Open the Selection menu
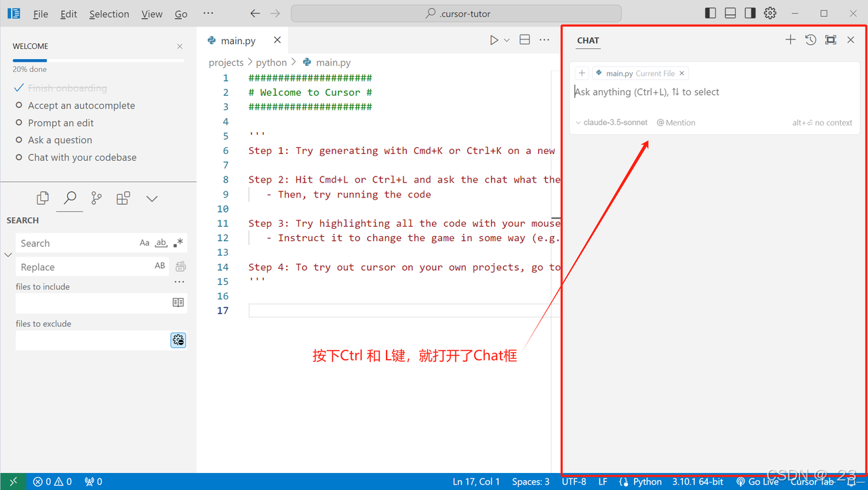The image size is (868, 490). tap(109, 14)
